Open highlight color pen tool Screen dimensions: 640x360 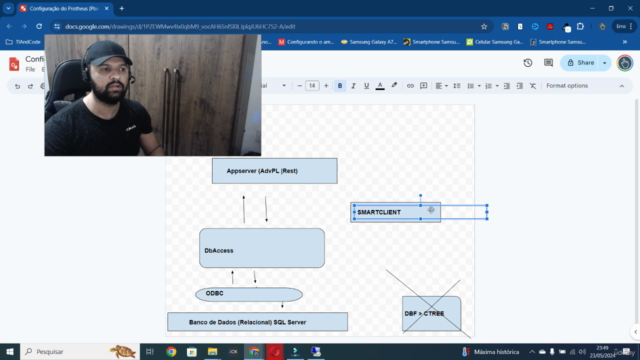pyautogui.click(x=394, y=86)
